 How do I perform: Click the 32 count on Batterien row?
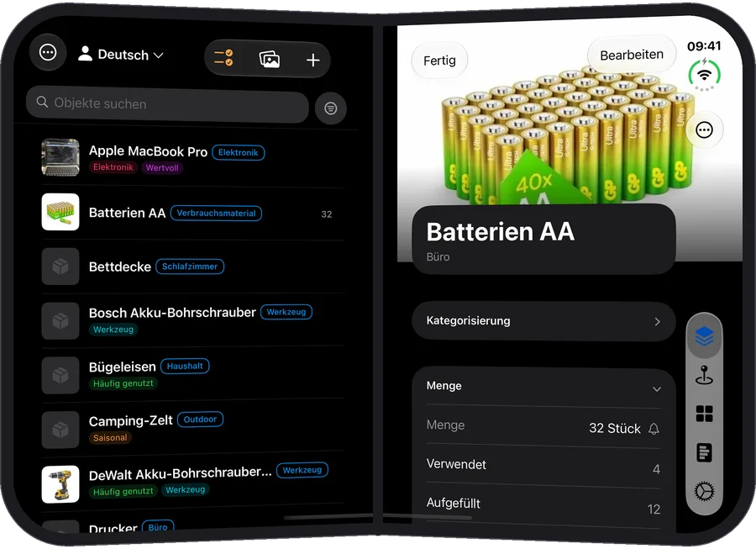tap(327, 214)
